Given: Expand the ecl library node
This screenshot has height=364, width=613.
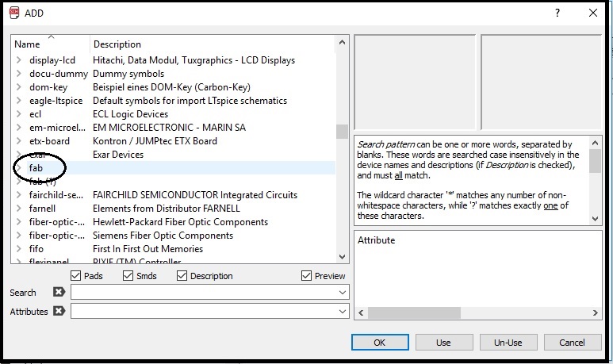Looking at the screenshot, I should [x=18, y=113].
